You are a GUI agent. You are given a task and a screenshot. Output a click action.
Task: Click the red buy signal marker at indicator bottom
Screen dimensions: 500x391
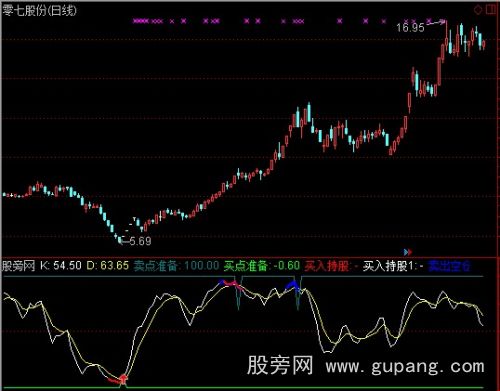pyautogui.click(x=123, y=379)
